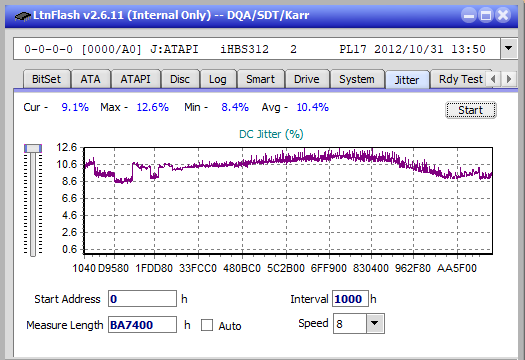Viewport: 525px width, 360px height.
Task: Select the Log tab
Action: [218, 79]
